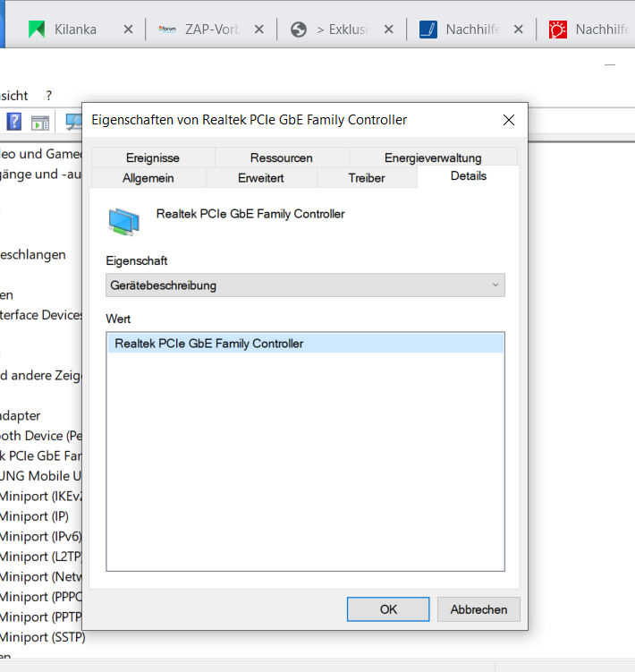This screenshot has height=672, width=635.
Task: Click the globe favicon of Exklusi tab
Action: 299,30
